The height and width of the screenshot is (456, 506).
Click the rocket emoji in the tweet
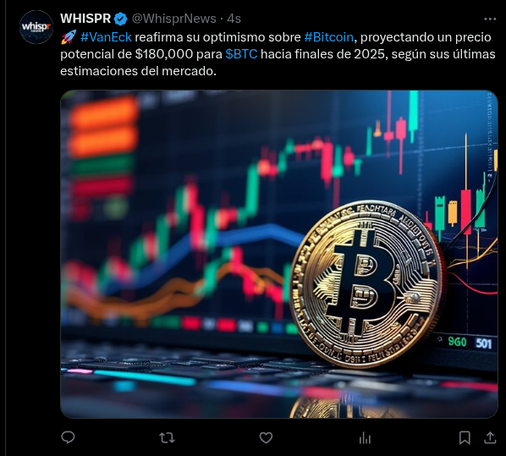[69, 37]
